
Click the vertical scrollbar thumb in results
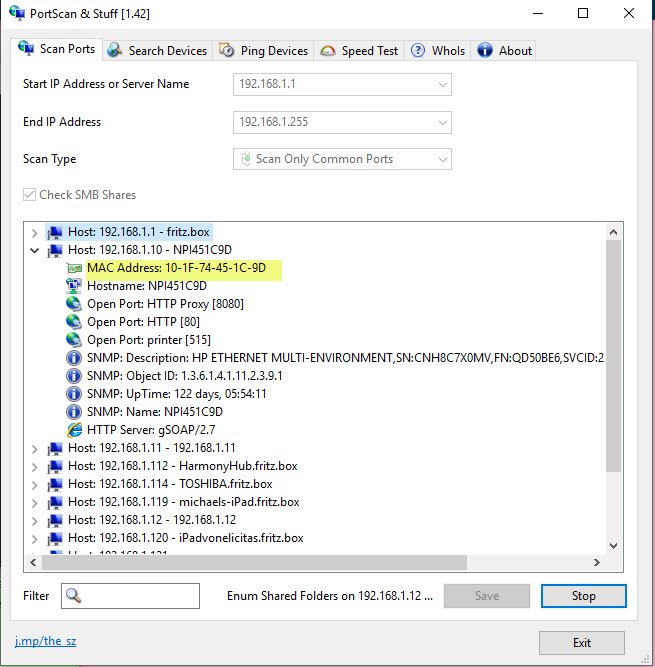pos(613,356)
